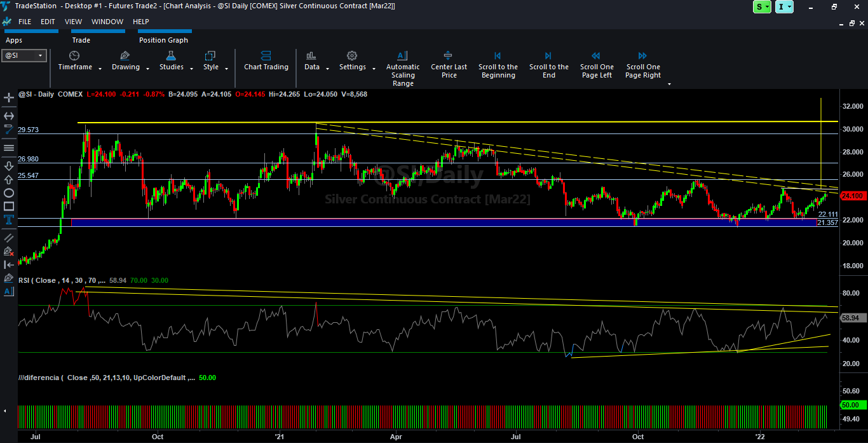The image size is (868, 443).
Task: Click Scroll to the End
Action: tap(548, 65)
